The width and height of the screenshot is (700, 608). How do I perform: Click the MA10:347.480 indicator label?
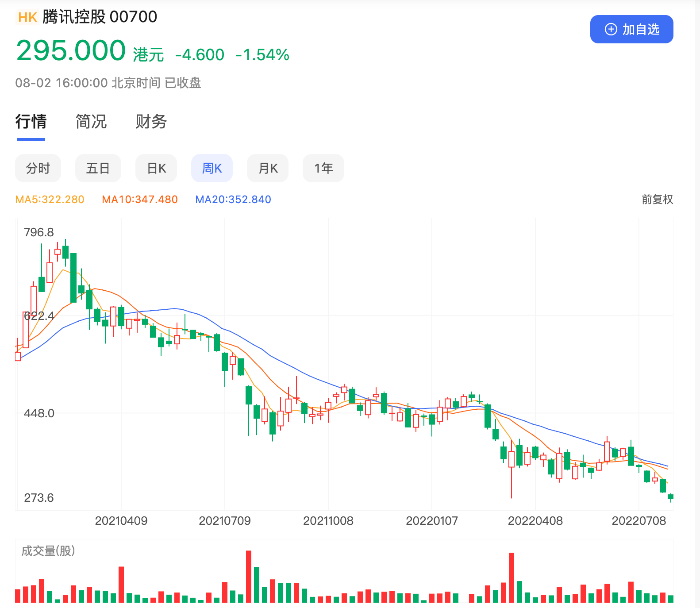[140, 200]
